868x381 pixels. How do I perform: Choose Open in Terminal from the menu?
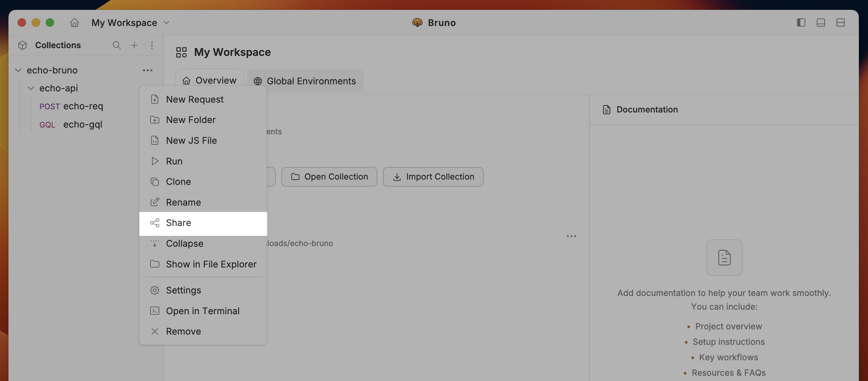pyautogui.click(x=203, y=311)
